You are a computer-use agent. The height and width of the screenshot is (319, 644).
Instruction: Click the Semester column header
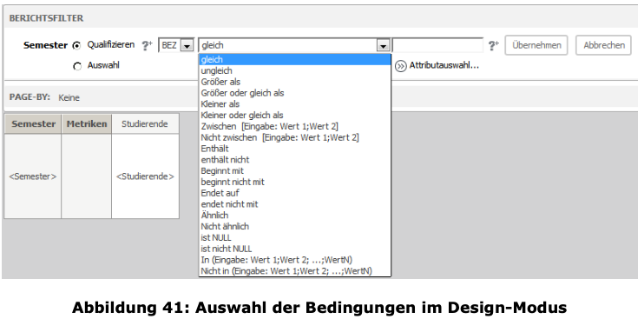[33, 123]
